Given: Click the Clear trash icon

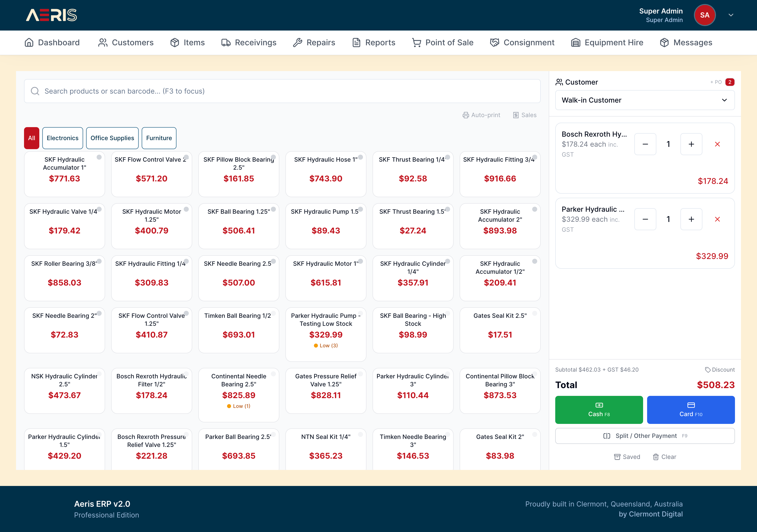Looking at the screenshot, I should point(656,457).
